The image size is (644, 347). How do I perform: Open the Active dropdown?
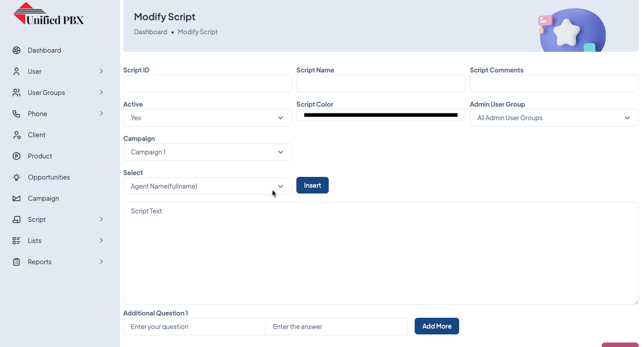(207, 118)
